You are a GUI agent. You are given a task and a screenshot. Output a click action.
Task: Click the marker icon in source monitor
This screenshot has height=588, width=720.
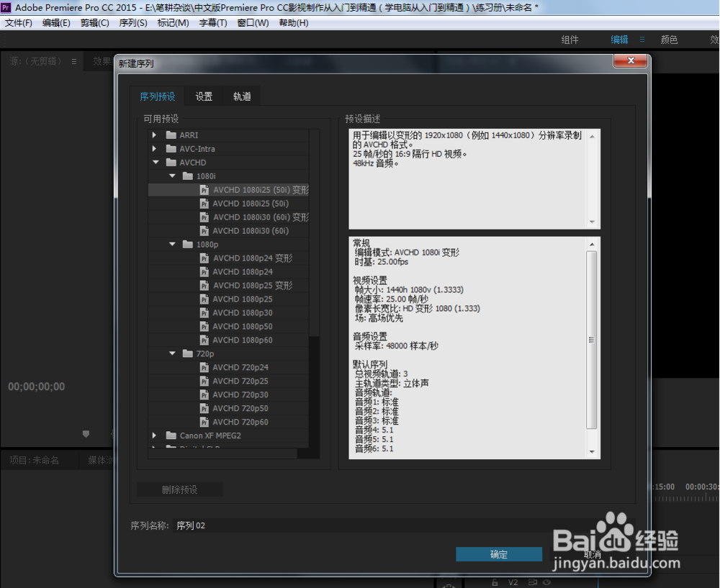[86, 434]
